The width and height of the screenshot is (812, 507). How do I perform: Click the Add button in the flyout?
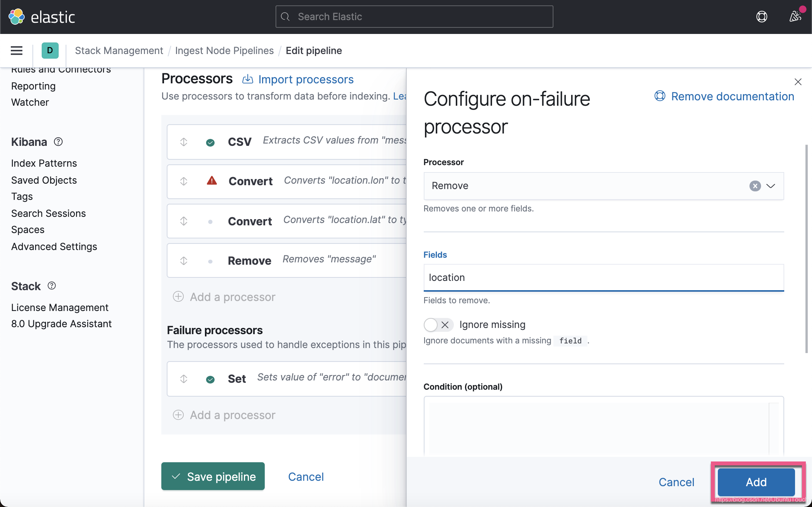(x=756, y=482)
